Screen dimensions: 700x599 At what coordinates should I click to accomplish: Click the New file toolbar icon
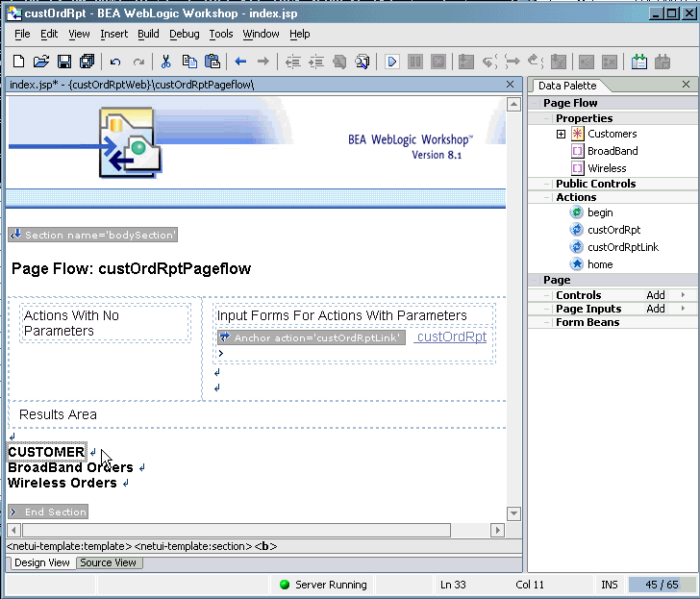click(x=19, y=62)
